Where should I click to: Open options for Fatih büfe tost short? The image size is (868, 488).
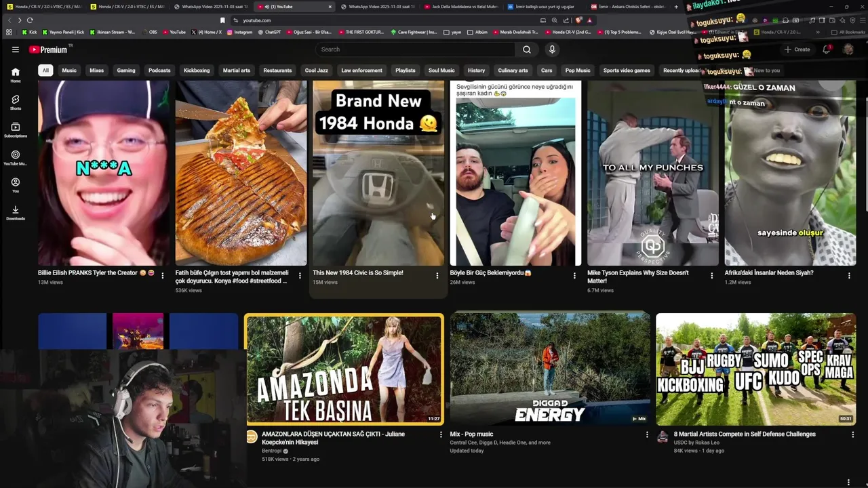300,276
